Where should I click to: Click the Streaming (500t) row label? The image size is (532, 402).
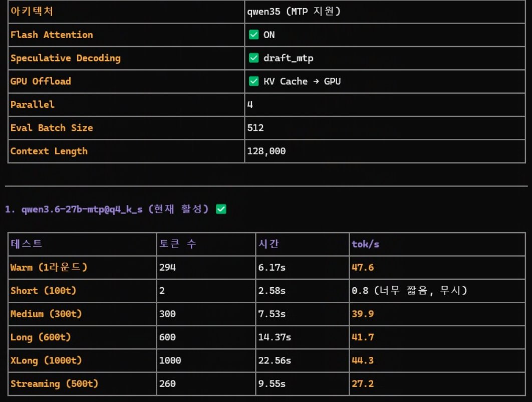pyautogui.click(x=54, y=383)
